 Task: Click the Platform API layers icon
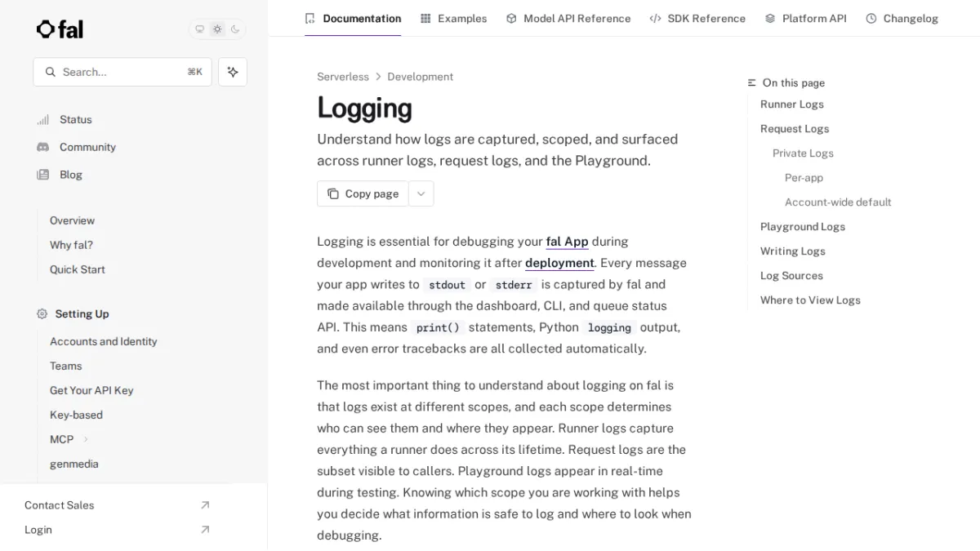pyautogui.click(x=770, y=18)
